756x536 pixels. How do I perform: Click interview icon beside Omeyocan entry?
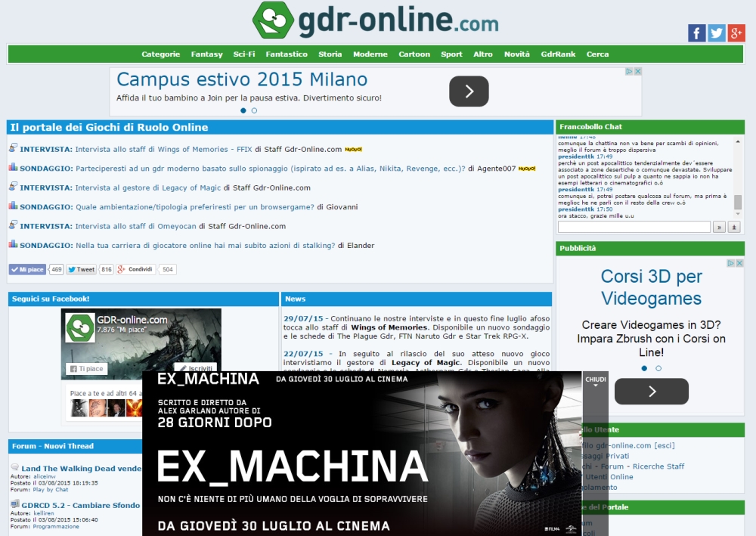click(x=13, y=225)
